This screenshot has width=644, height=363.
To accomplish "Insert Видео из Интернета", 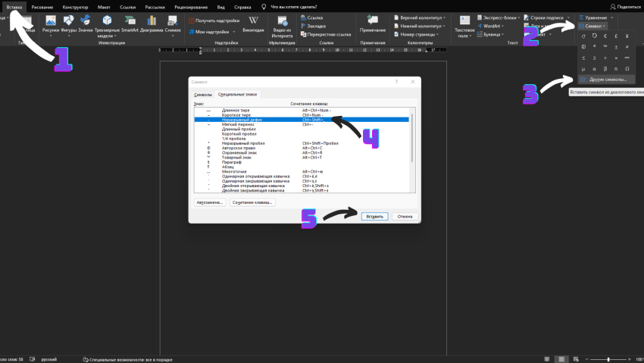I will (282, 27).
